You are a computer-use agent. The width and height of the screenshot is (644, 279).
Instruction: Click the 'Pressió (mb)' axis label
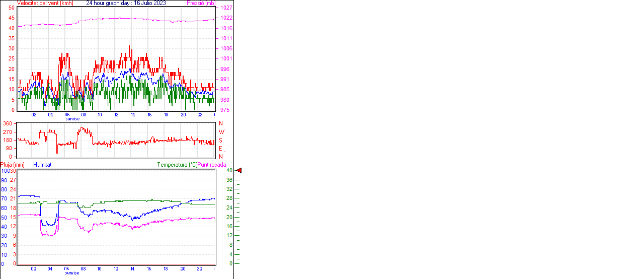tap(200, 3)
